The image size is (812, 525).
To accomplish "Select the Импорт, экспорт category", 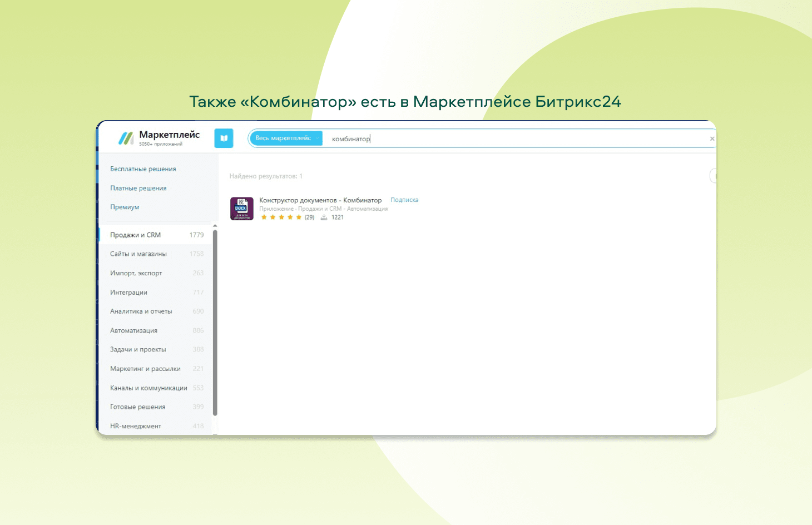I will point(156,273).
